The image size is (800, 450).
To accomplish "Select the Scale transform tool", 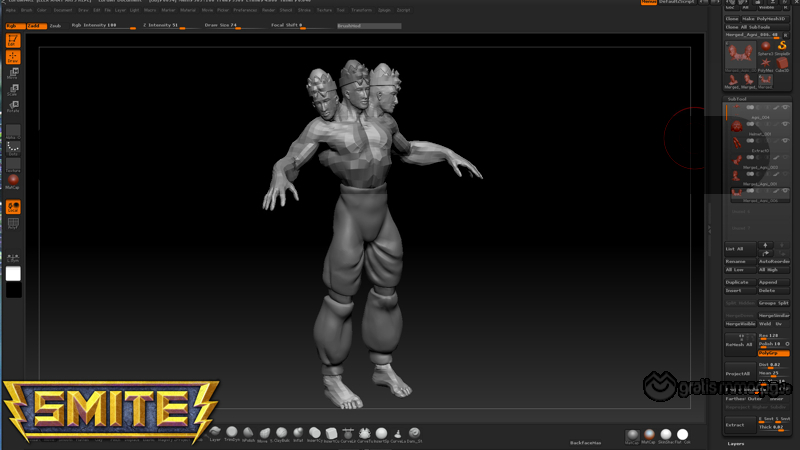I will click(13, 90).
